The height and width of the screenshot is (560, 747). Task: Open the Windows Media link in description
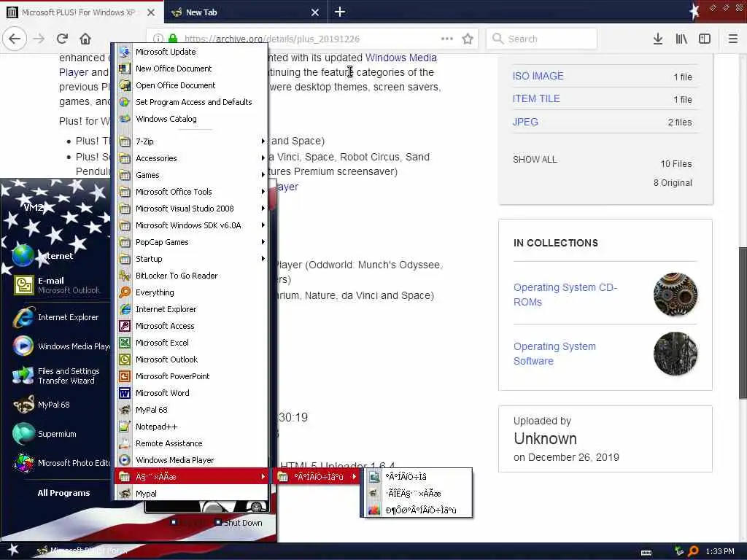(400, 58)
